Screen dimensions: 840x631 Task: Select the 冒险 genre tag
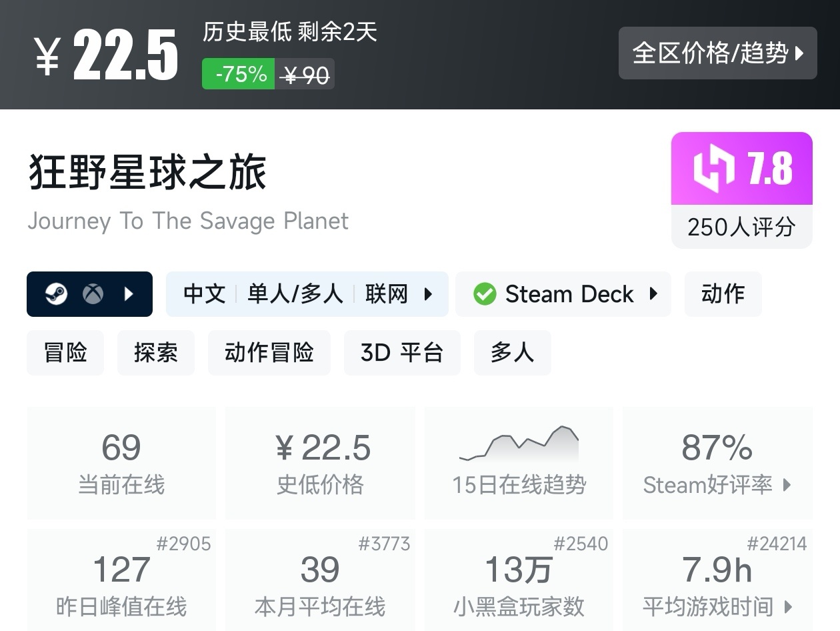(x=65, y=353)
